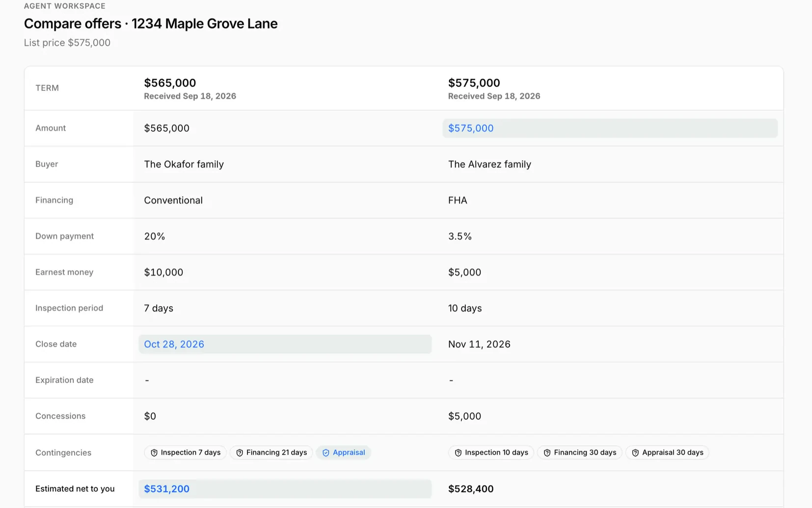Click the $5,000 earnest money value
This screenshot has width=812, height=508.
tap(464, 272)
